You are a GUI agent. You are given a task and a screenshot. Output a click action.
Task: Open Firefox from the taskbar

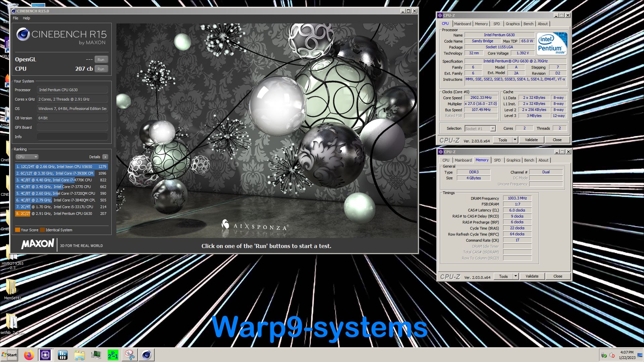[x=29, y=355]
